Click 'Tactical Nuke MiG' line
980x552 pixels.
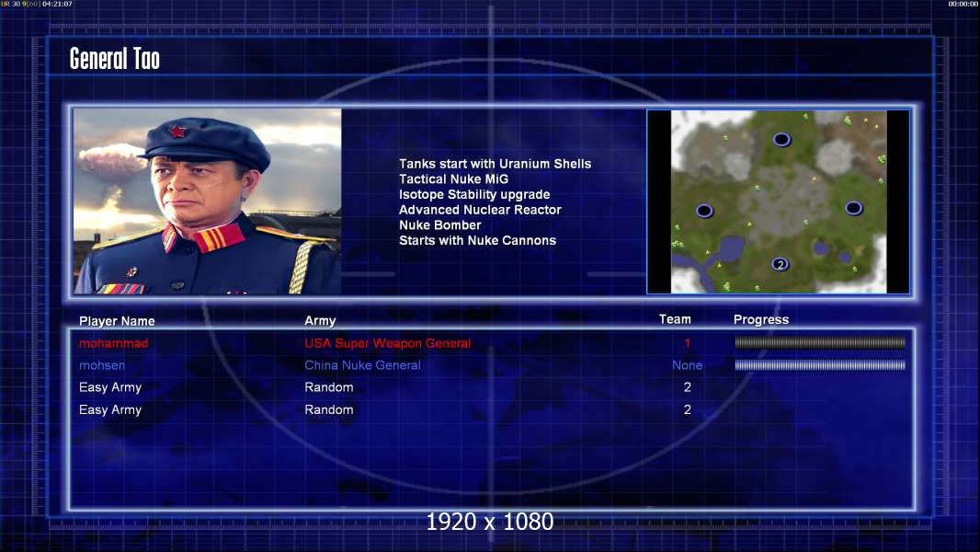click(454, 178)
